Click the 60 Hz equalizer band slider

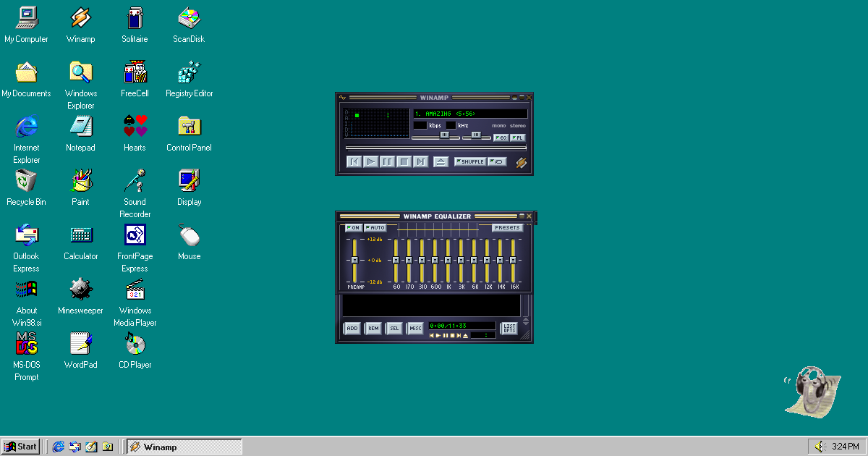point(396,260)
